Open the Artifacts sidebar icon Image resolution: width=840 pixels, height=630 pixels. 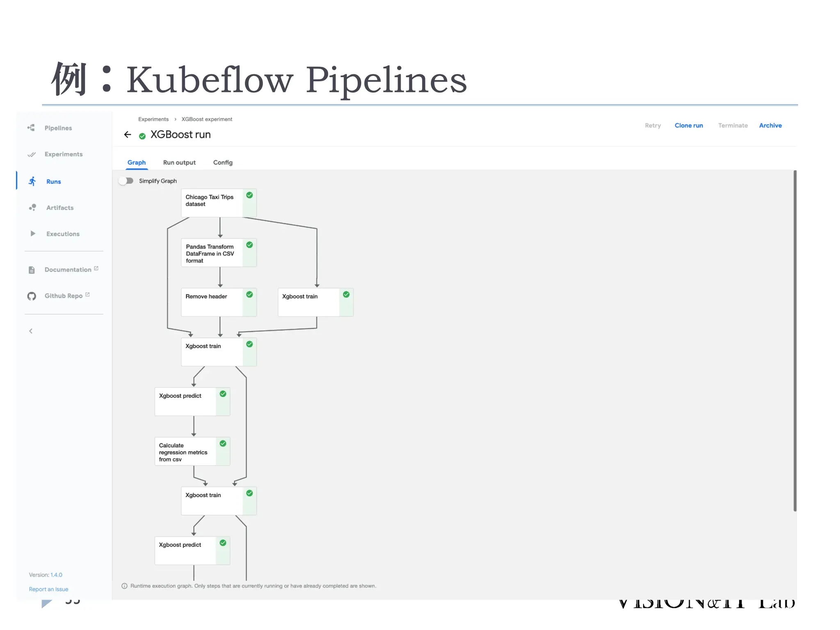tap(32, 208)
